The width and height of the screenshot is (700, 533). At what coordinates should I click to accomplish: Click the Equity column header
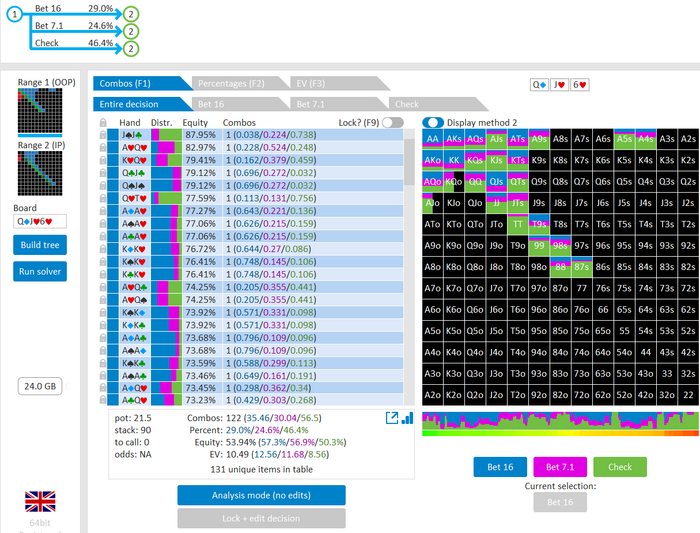(195, 123)
